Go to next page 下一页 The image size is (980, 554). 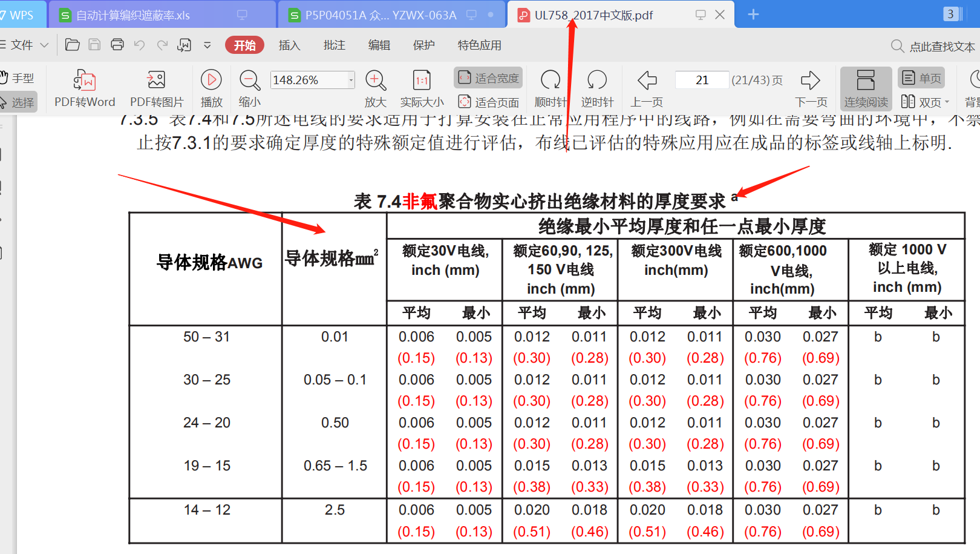pyautogui.click(x=811, y=81)
